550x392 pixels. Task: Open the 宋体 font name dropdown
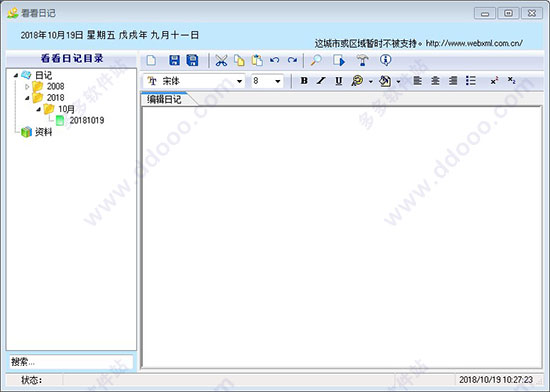239,81
